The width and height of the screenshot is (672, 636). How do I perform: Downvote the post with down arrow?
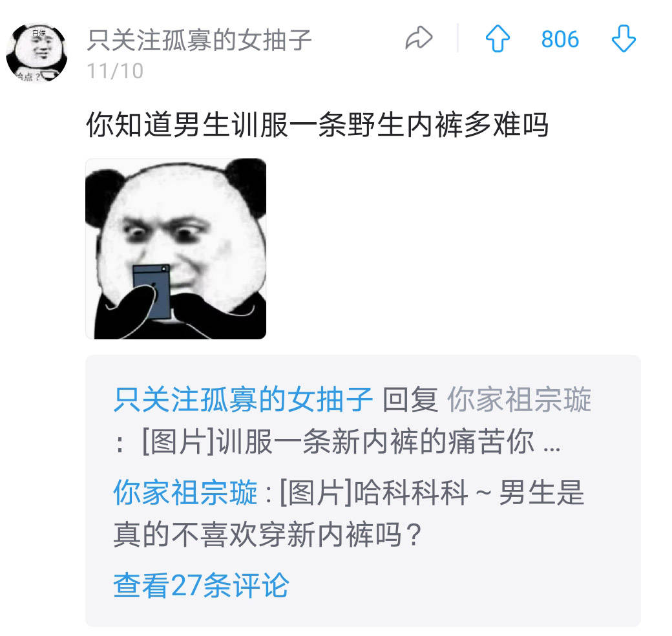[x=623, y=39]
